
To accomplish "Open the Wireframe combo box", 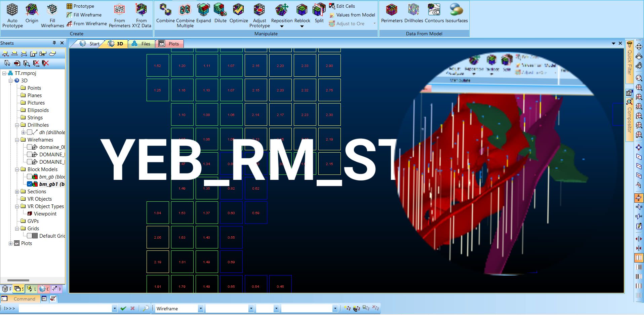I will click(x=179, y=308).
